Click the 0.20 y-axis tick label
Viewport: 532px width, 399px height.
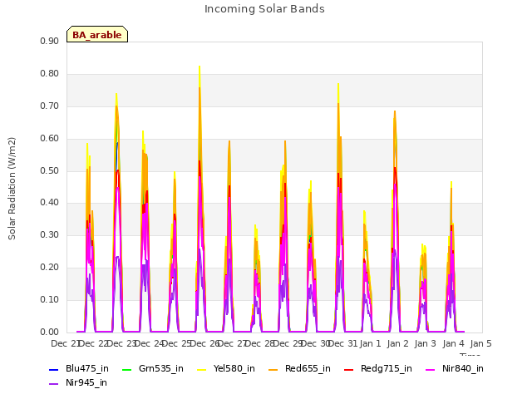[50, 268]
